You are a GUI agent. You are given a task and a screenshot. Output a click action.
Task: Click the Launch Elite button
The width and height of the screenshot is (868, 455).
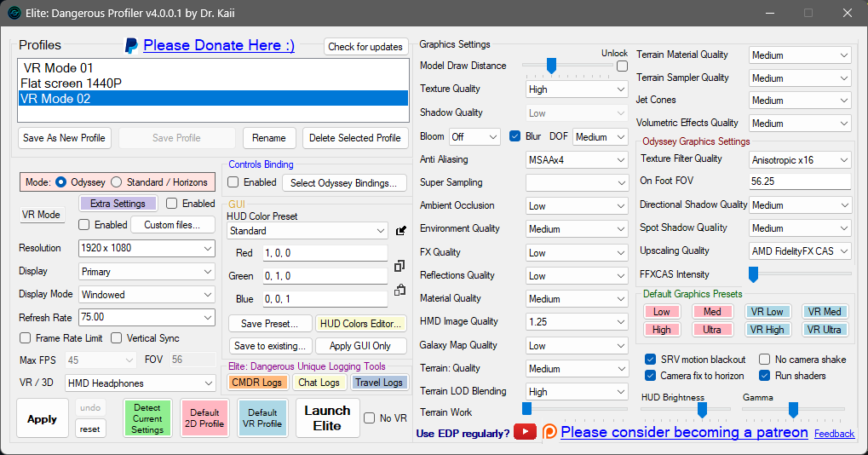[x=327, y=418]
